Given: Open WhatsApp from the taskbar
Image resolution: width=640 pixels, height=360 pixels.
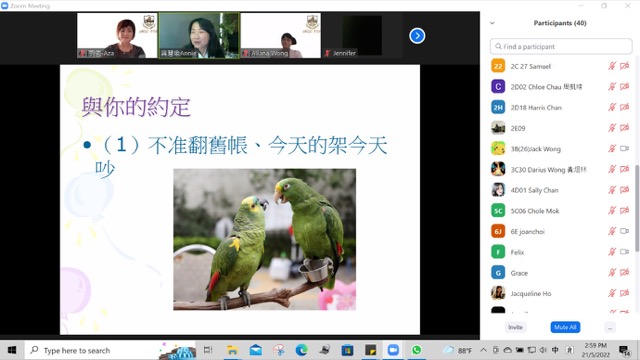Looking at the screenshot, I should pos(416,350).
